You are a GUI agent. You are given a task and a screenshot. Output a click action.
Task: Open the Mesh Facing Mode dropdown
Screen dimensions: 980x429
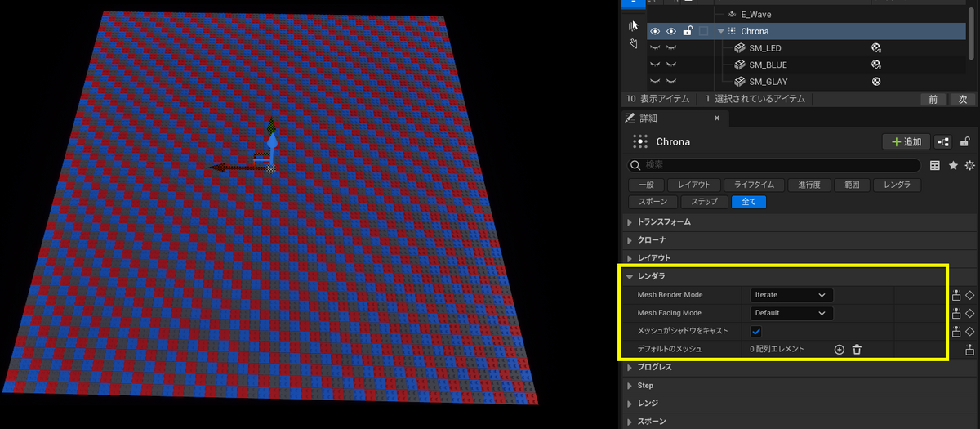point(791,313)
